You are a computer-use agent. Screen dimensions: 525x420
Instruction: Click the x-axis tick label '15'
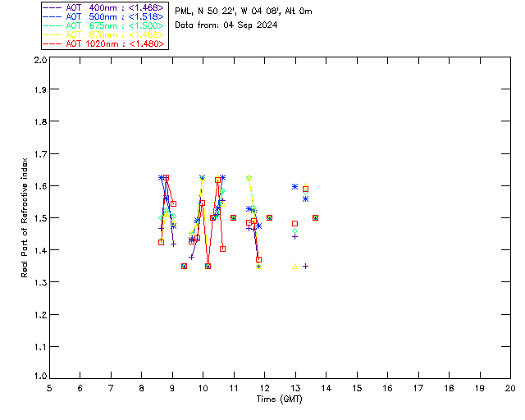click(357, 388)
